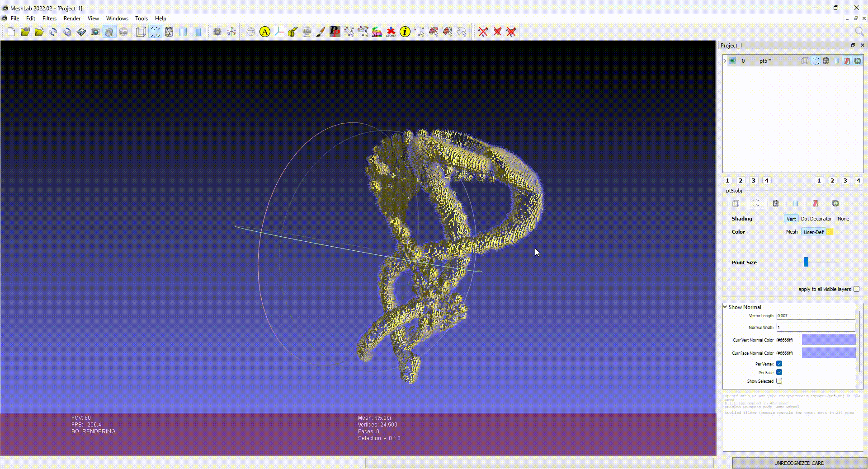Check the Show Selected checkbox

click(779, 381)
